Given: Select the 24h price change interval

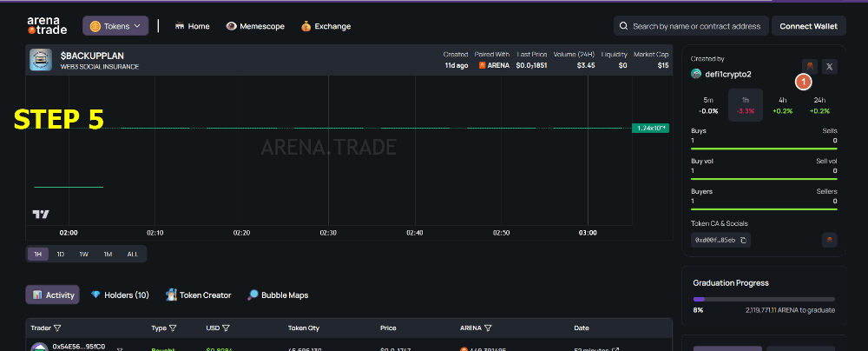Looking at the screenshot, I should coord(819,105).
